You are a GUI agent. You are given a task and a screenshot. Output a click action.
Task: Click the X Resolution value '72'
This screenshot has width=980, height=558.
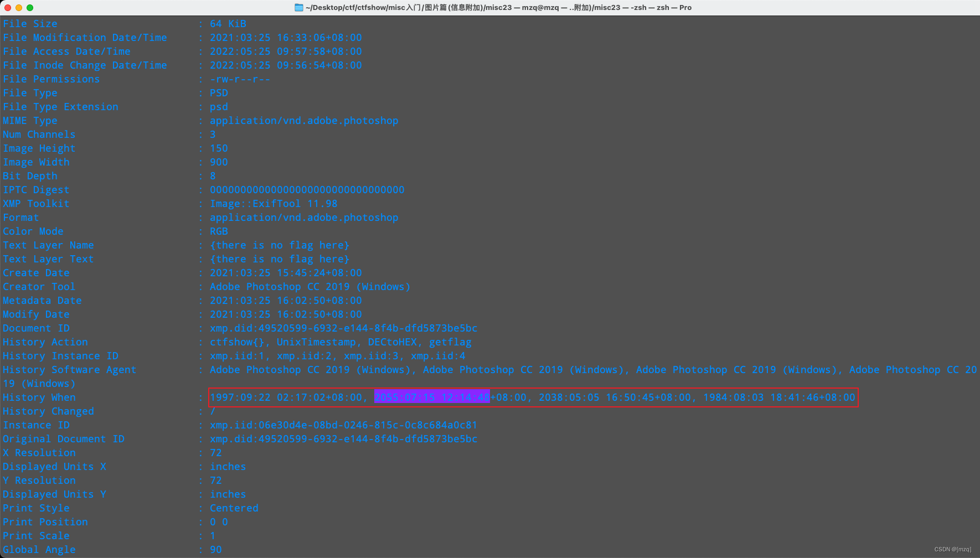tap(216, 453)
